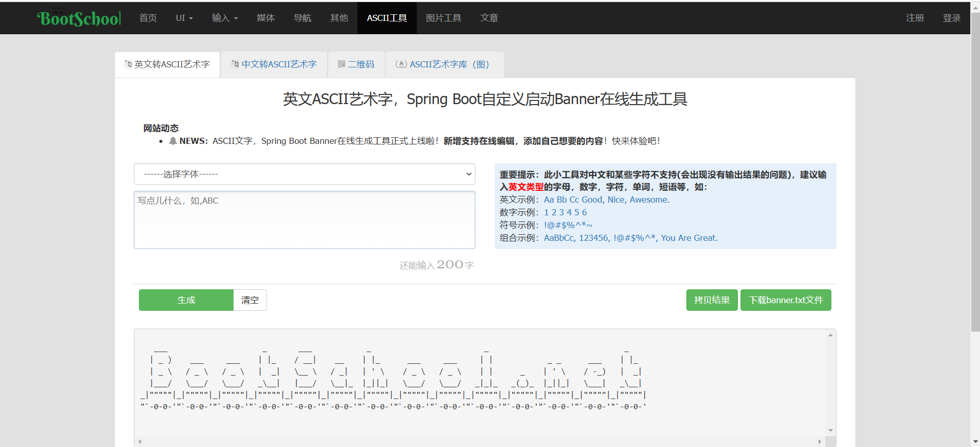980x447 pixels.
Task: Open the 选择字体 font dropdown
Action: coord(304,174)
